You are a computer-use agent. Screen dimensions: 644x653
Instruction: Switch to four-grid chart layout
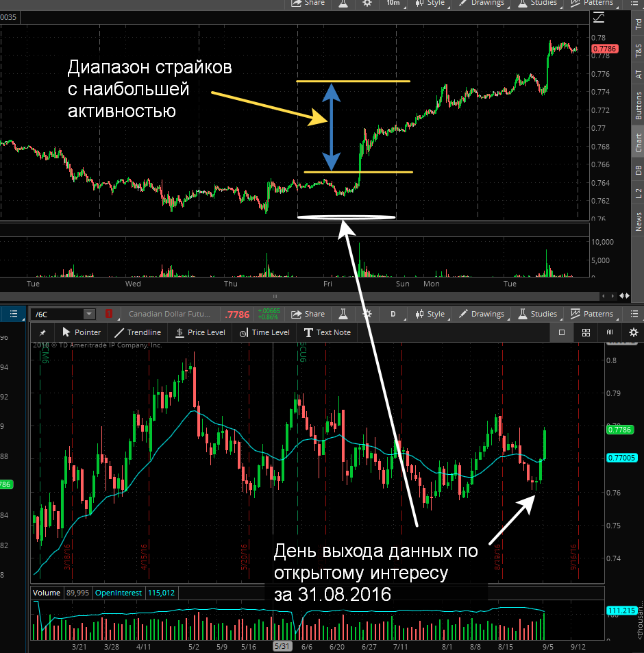(x=586, y=332)
